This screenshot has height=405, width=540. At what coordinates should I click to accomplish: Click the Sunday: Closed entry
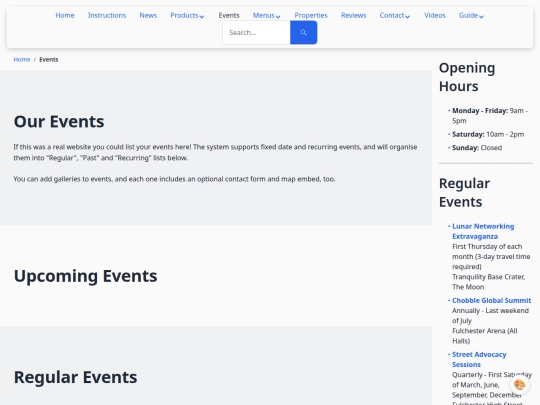tap(477, 148)
